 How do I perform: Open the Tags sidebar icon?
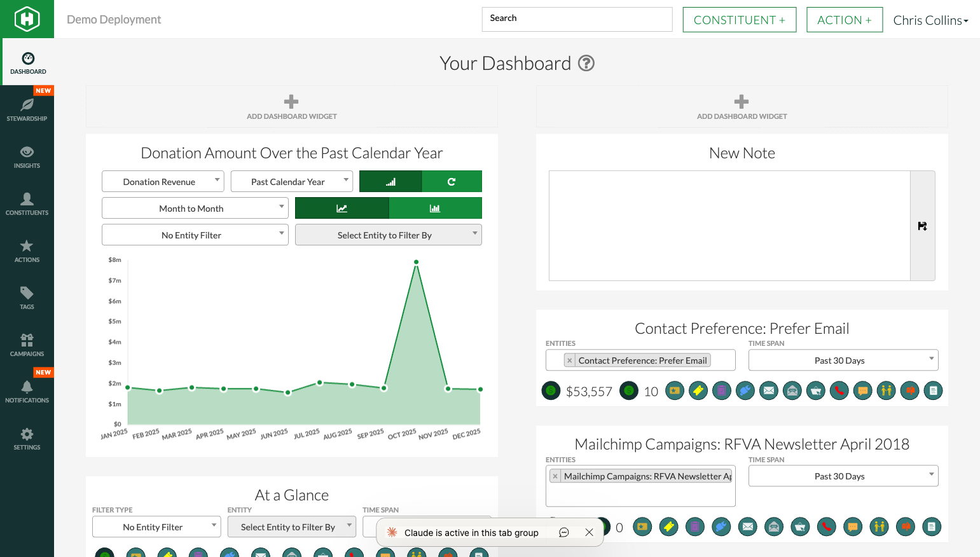[x=27, y=298]
